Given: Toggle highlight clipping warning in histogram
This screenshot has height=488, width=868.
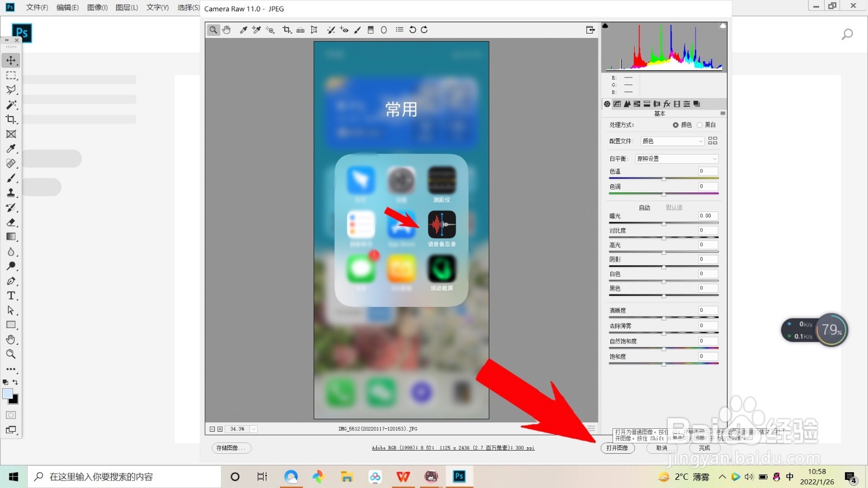Looking at the screenshot, I should point(723,25).
